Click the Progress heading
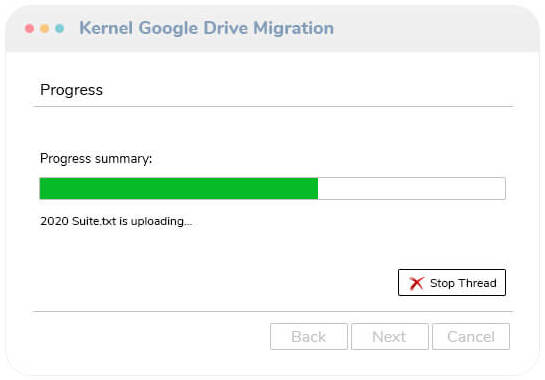 (71, 90)
